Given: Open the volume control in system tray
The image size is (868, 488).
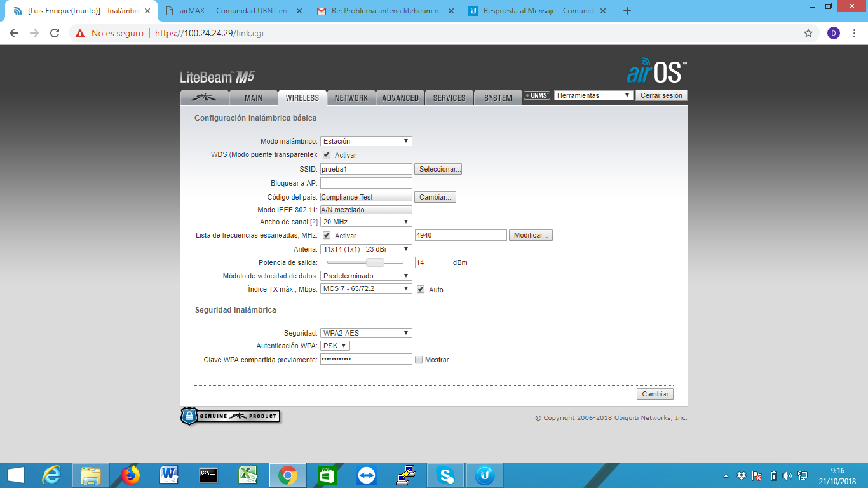Looking at the screenshot, I should (x=788, y=475).
